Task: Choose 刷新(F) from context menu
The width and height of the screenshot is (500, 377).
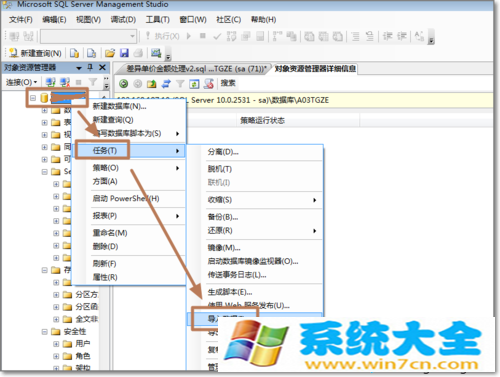Action: point(129,264)
